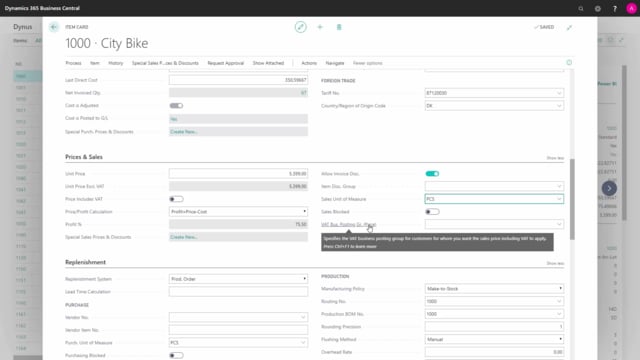
Task: Open Special Sales Prices & Discounts menu
Action: tap(165, 63)
